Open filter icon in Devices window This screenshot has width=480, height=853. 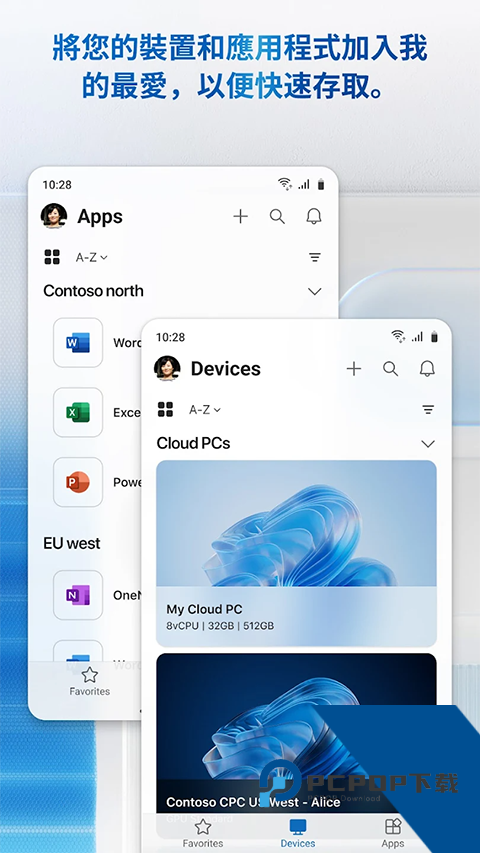point(428,410)
